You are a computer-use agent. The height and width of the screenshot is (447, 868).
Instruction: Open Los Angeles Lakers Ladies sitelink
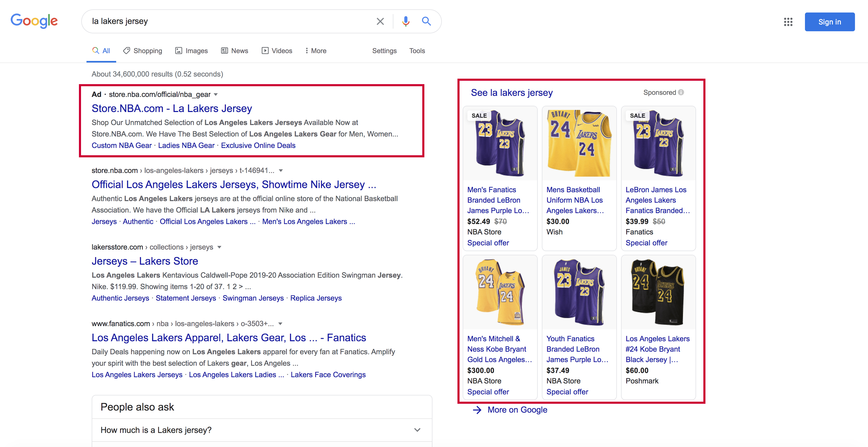(236, 375)
